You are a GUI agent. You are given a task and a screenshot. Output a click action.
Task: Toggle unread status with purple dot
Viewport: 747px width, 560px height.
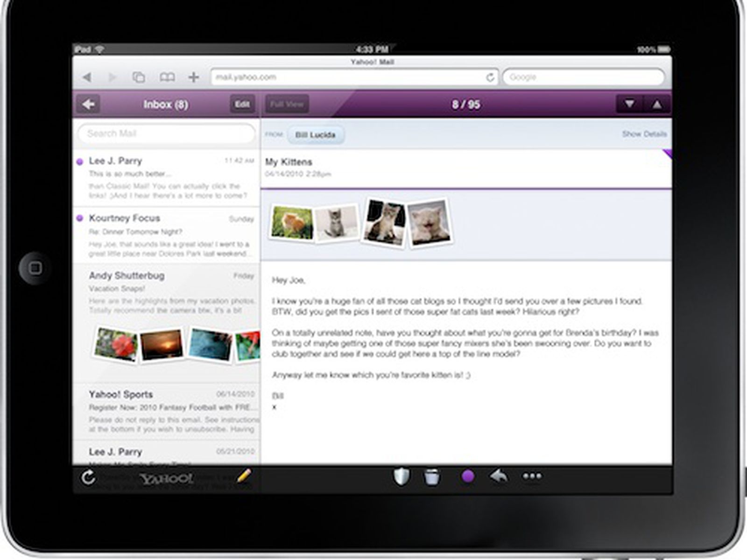coord(468,476)
